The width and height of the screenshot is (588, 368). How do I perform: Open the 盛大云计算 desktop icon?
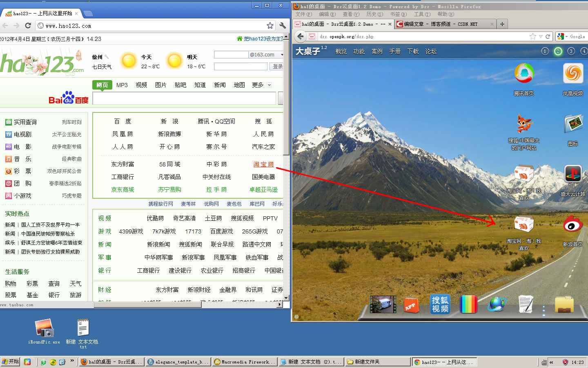(x=573, y=174)
